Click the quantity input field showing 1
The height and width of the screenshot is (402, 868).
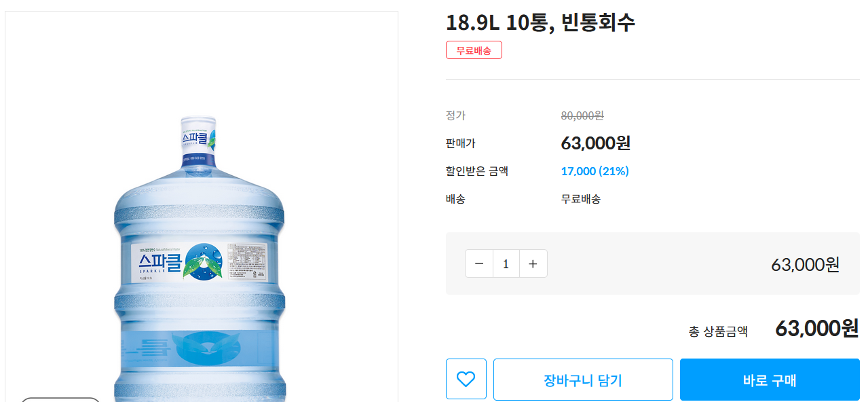(506, 263)
